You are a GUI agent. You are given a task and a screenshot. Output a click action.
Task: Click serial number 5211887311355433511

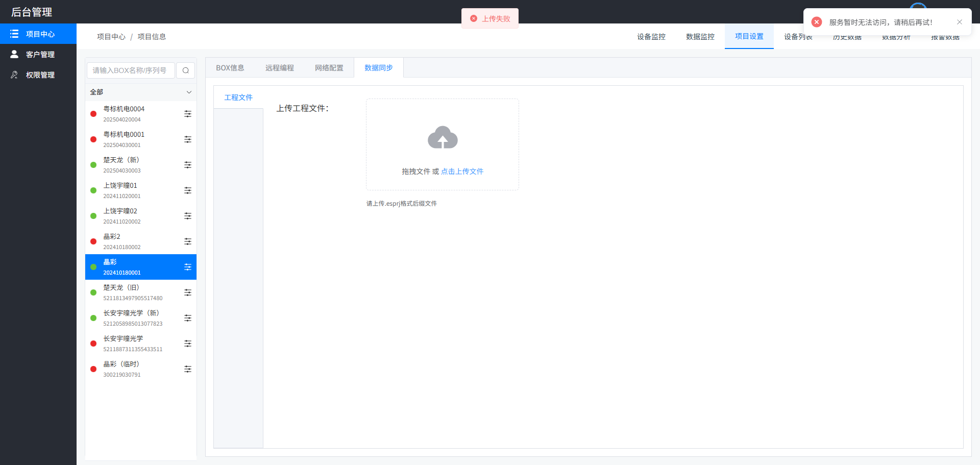(x=133, y=349)
